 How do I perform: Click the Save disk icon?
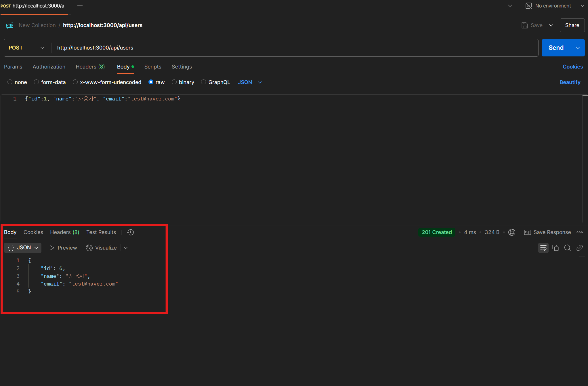(x=525, y=25)
